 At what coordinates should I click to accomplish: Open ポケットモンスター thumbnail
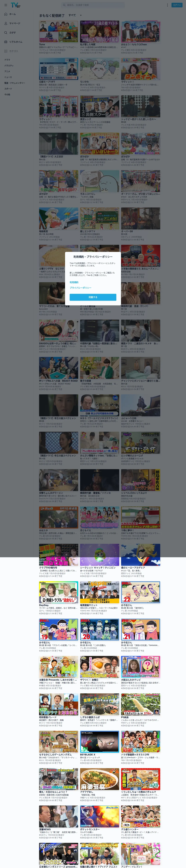point(100,816)
